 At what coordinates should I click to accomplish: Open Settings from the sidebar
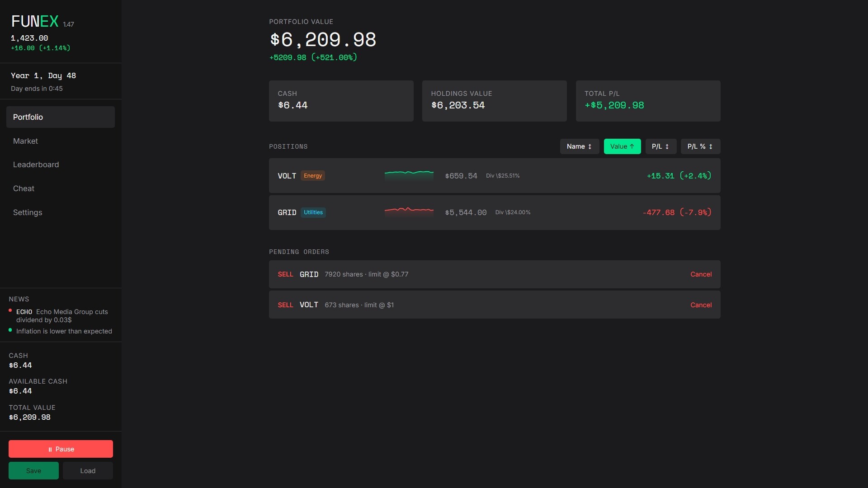pos(61,212)
